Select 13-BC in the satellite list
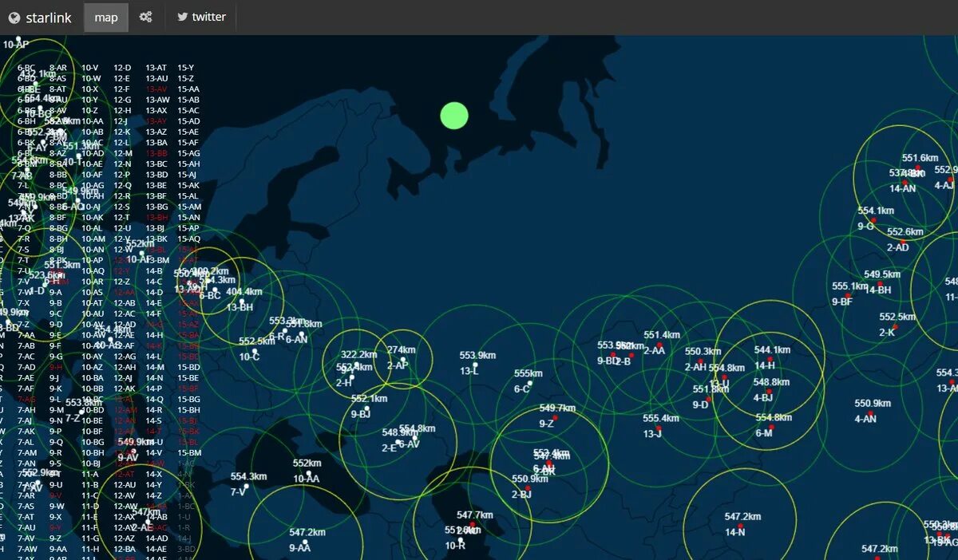This screenshot has height=560, width=958. (156, 164)
